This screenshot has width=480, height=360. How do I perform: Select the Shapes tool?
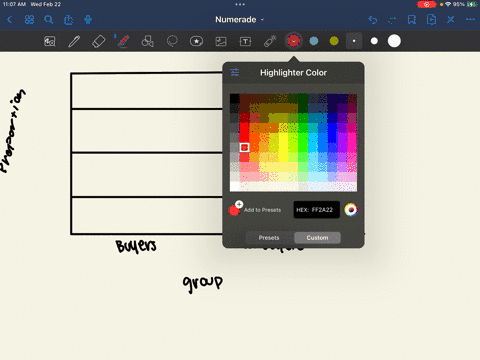tap(147, 41)
